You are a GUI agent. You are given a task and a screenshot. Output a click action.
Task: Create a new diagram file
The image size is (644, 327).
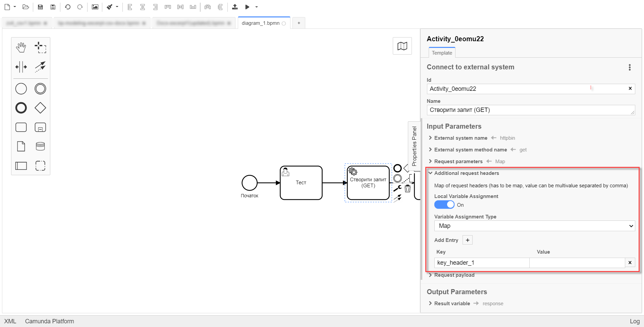click(7, 7)
